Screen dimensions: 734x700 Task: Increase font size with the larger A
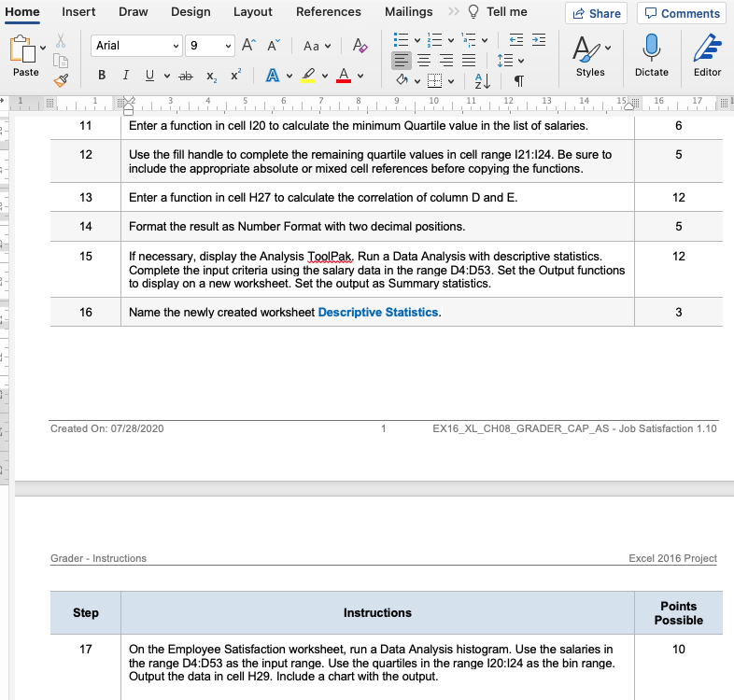point(248,46)
